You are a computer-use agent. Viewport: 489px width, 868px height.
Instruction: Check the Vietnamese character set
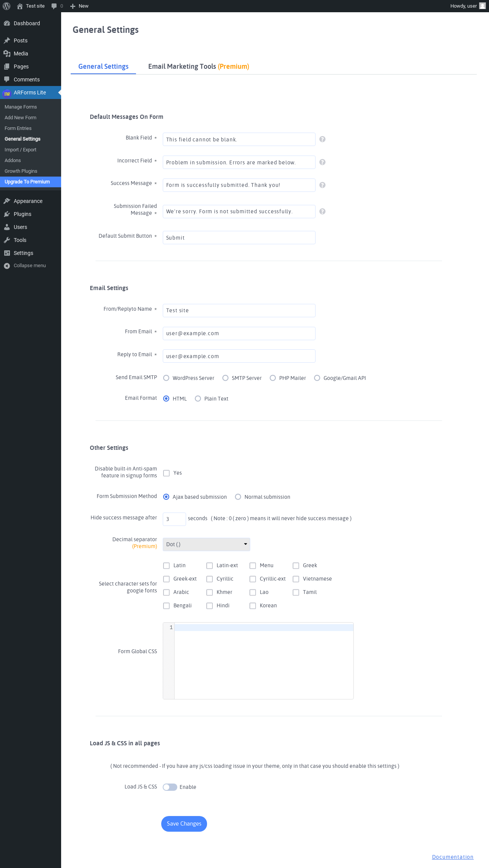tap(296, 579)
